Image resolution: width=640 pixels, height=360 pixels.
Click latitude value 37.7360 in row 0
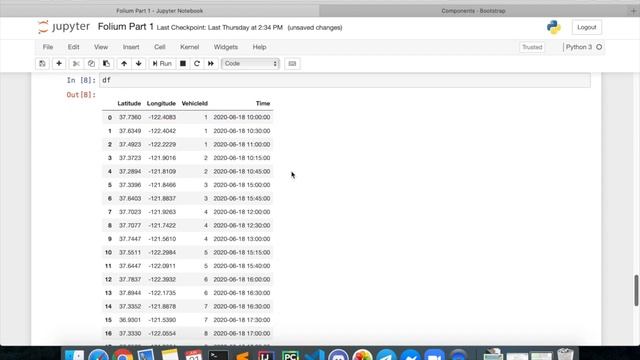pyautogui.click(x=130, y=118)
